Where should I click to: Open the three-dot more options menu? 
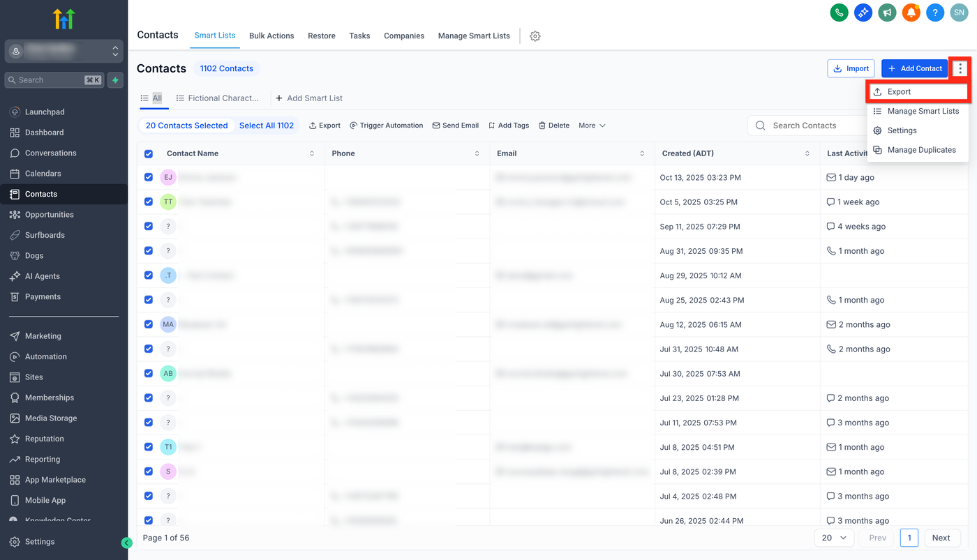(960, 68)
